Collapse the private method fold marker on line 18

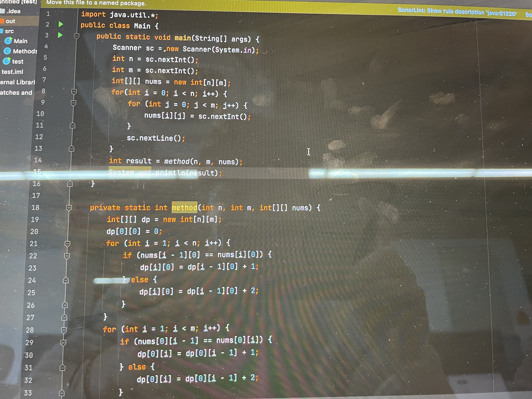(69, 208)
